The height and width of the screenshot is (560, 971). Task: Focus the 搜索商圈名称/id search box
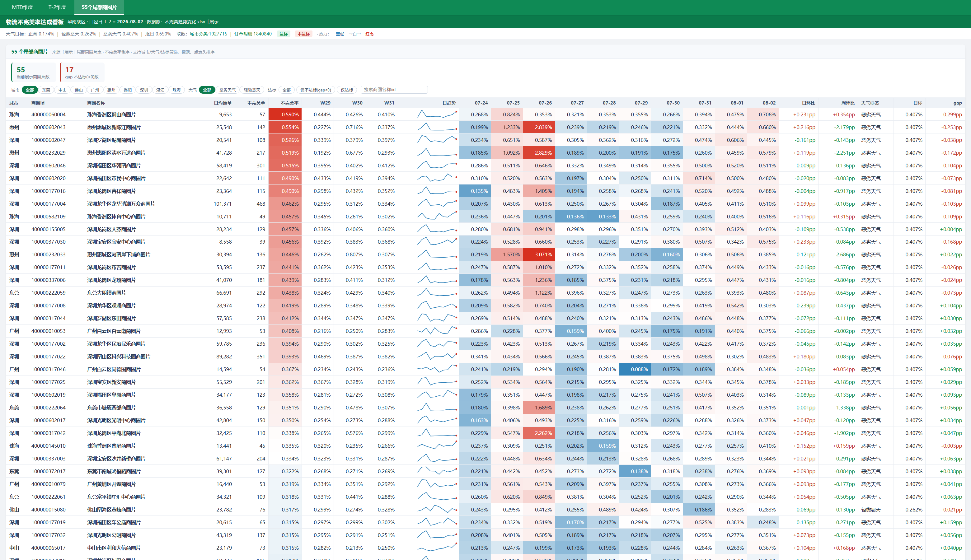(x=394, y=90)
